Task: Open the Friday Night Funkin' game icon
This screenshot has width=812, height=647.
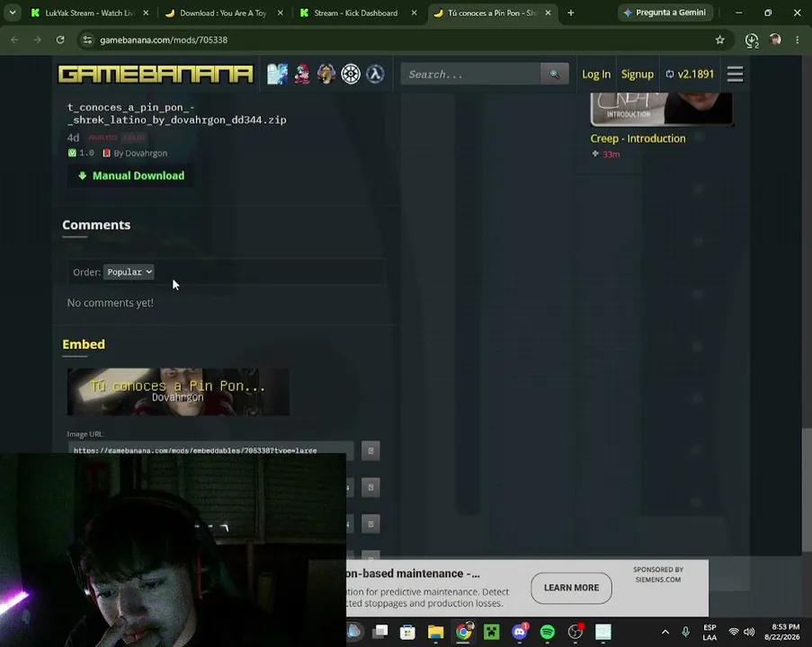Action: 302,74
